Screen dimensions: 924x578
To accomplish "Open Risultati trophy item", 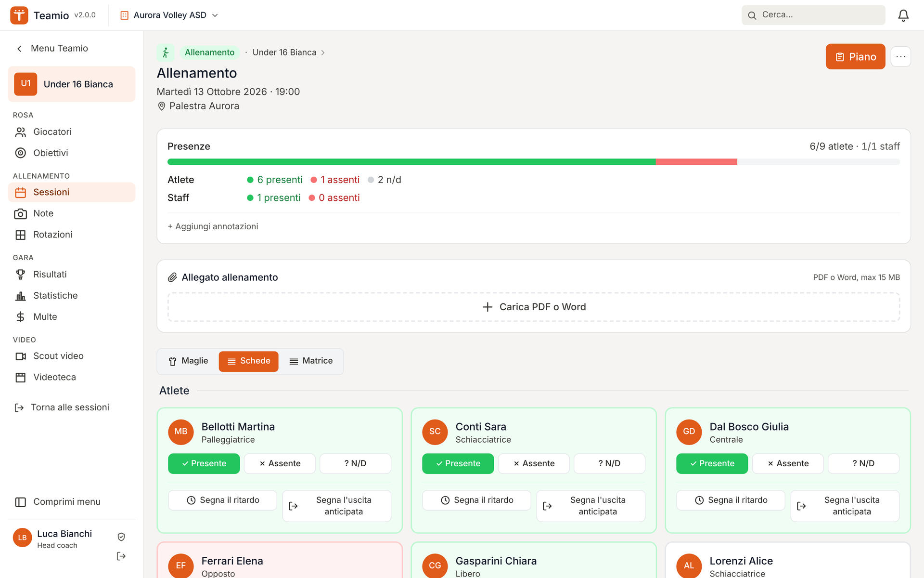I will 71,275.
